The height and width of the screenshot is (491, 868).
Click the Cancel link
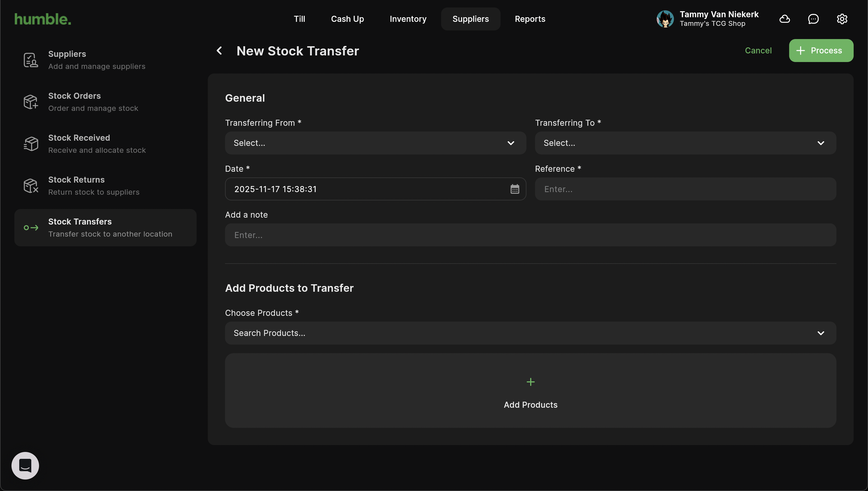(x=758, y=51)
